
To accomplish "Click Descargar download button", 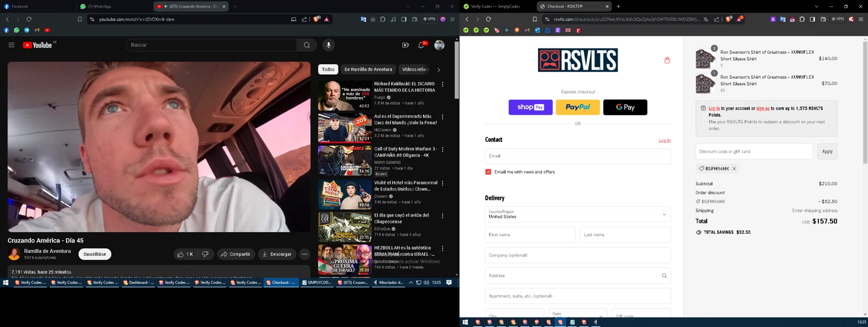I will click(x=277, y=254).
